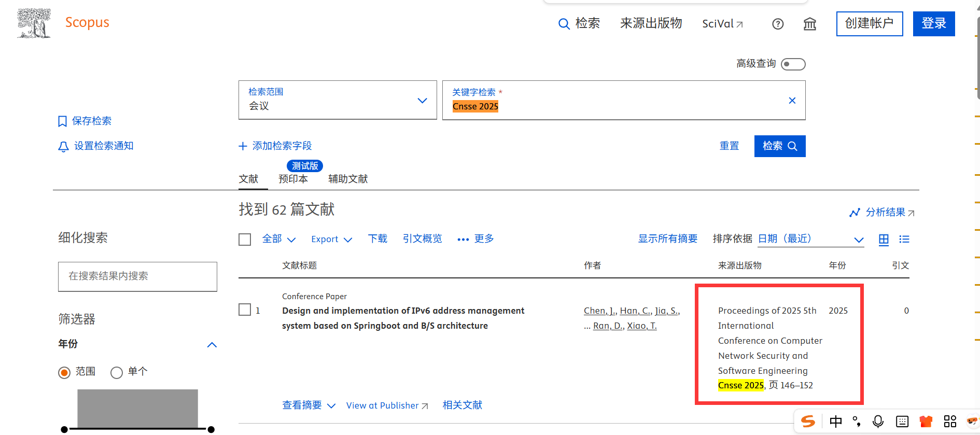Open the IPv6 address management paper title
Viewport: 980px width, 435px height.
[403, 318]
